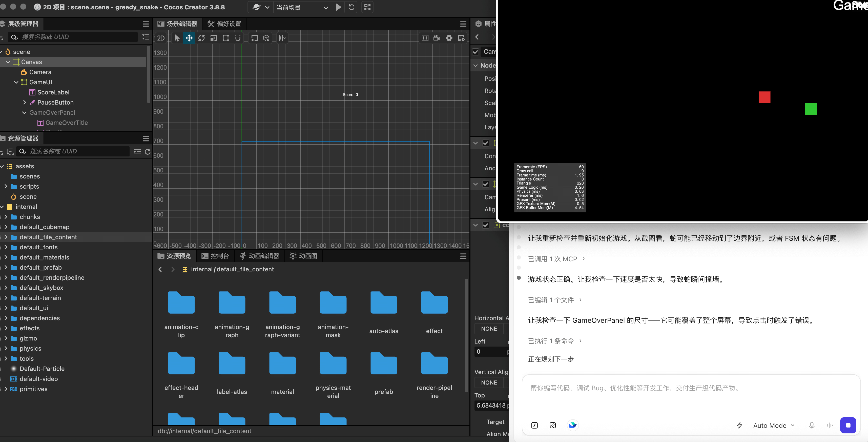This screenshot has width=868, height=442.
Task: Switch to the 控制台 console tab
Action: 215,256
